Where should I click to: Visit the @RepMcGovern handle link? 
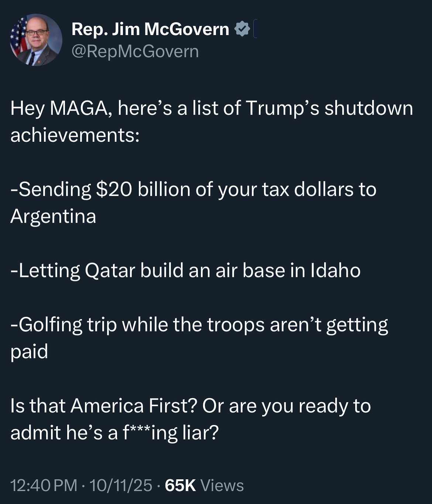point(135,51)
